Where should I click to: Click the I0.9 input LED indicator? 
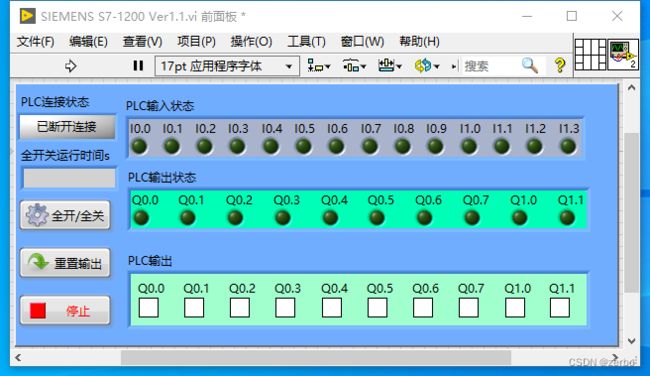coord(435,146)
